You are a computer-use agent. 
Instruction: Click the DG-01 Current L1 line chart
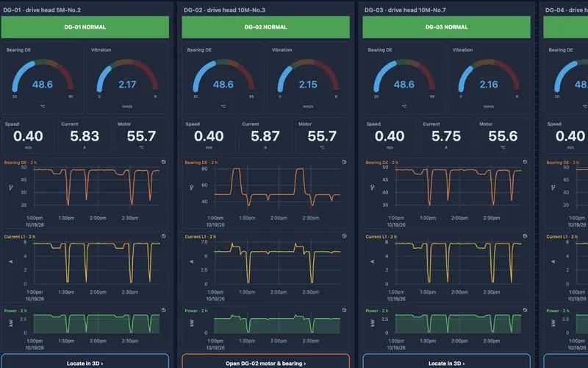pyautogui.click(x=97, y=263)
